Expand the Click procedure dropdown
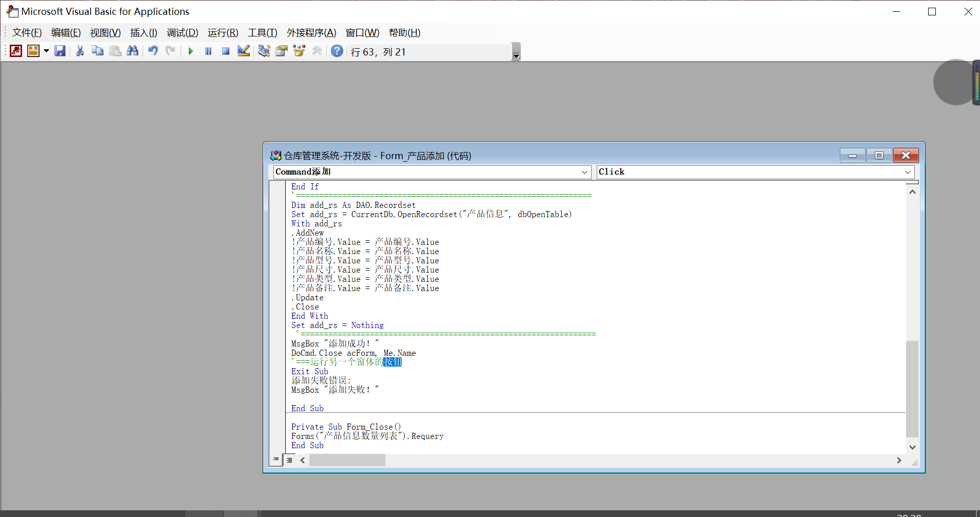Screen dimensions: 980x517 click(x=908, y=172)
